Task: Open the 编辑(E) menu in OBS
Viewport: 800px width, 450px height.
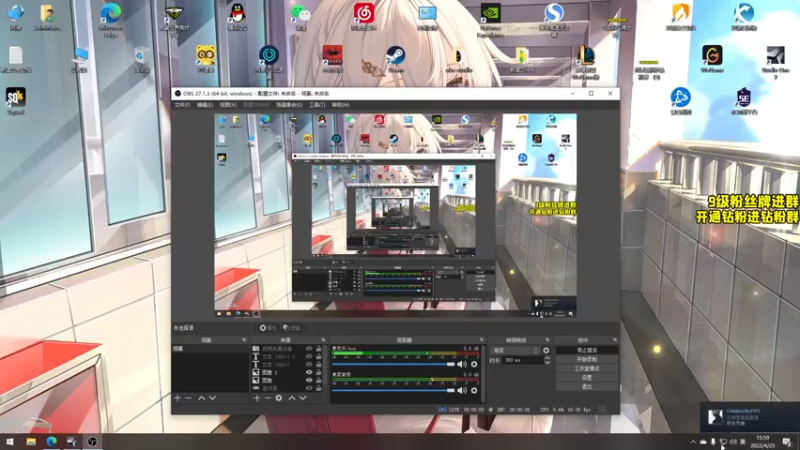Action: coord(205,105)
